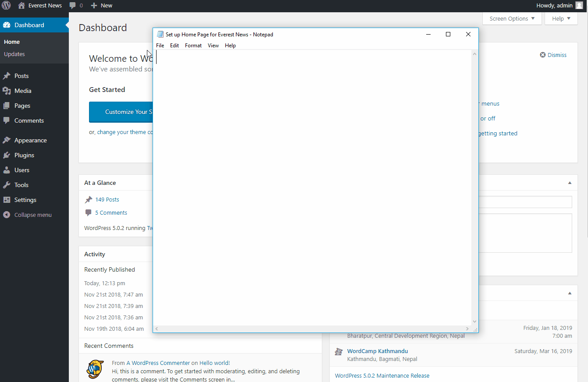Click the 149 Posts link

107,199
